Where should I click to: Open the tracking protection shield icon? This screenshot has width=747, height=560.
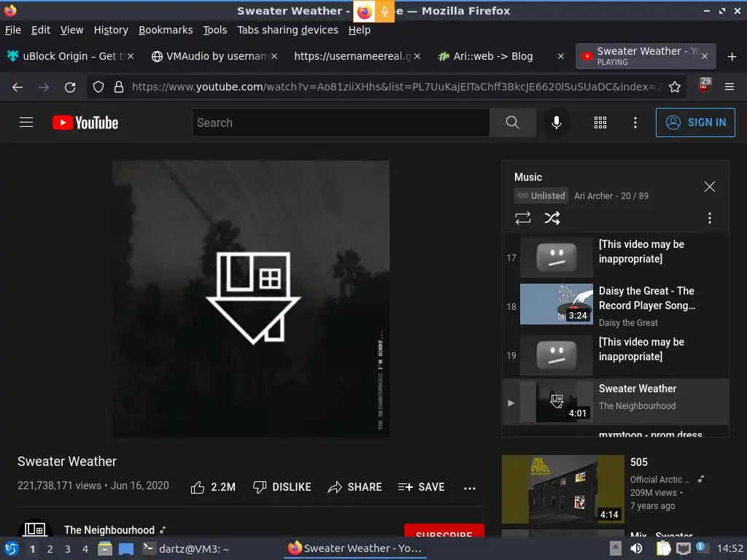98,87
